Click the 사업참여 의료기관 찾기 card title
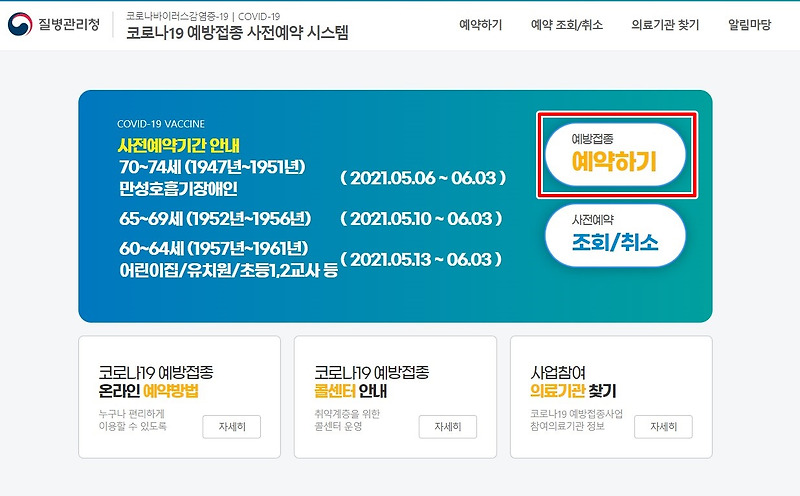The image size is (800, 496). tap(573, 381)
